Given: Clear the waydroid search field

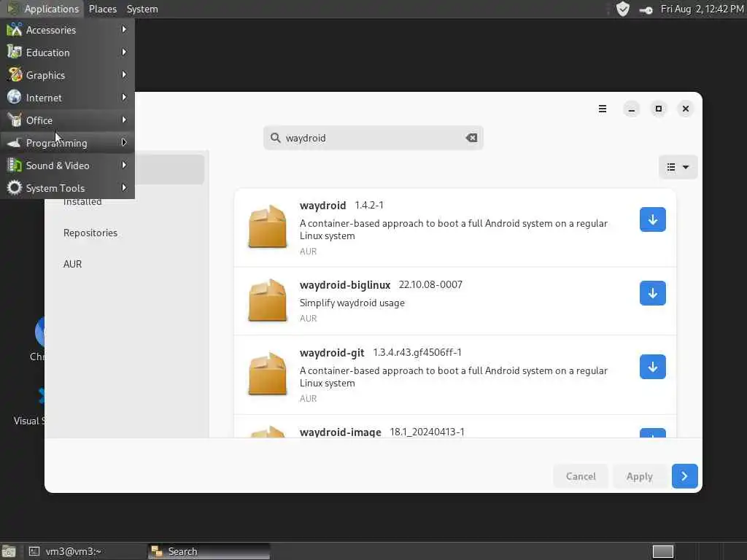Looking at the screenshot, I should click(x=471, y=138).
